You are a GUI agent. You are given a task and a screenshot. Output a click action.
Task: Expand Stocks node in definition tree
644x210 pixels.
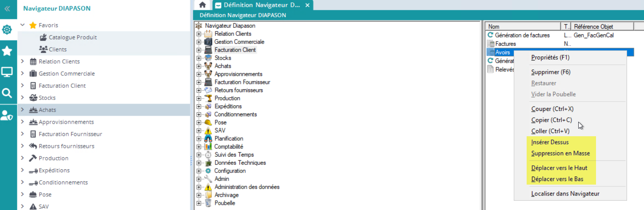click(x=199, y=58)
